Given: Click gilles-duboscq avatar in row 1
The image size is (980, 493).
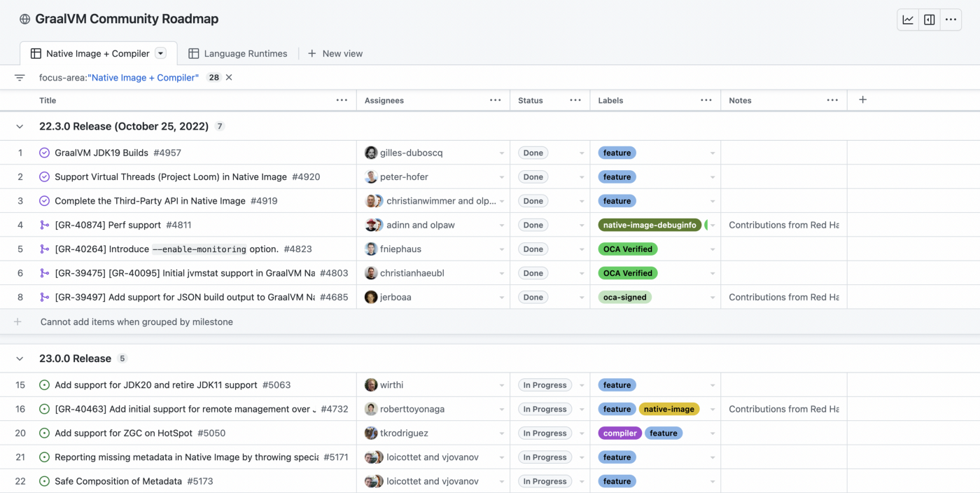Looking at the screenshot, I should 371,153.
